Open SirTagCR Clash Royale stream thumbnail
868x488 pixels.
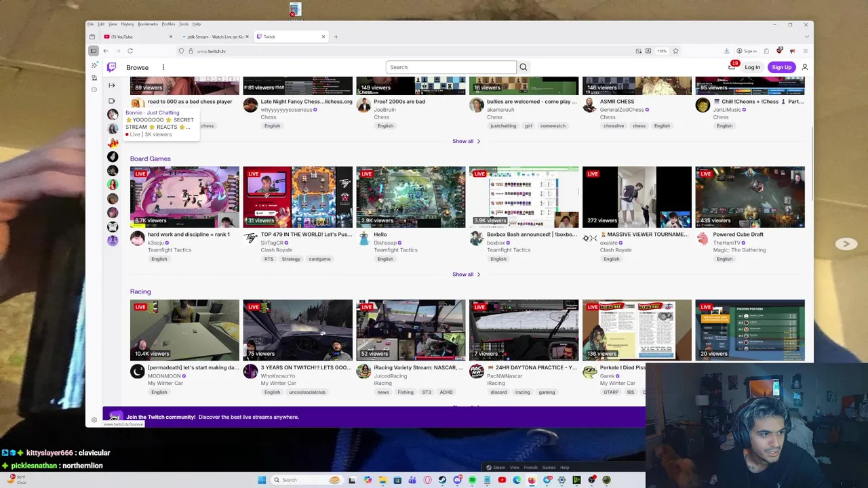tap(298, 197)
